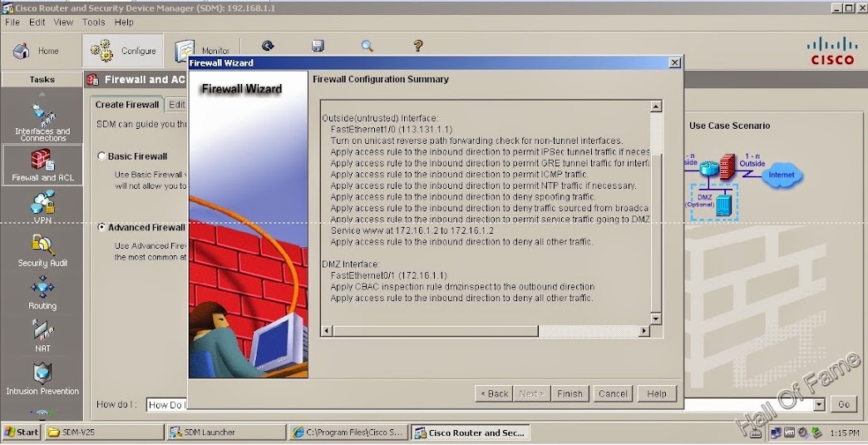Open the VPN task
868x445 pixels.
pos(42,207)
